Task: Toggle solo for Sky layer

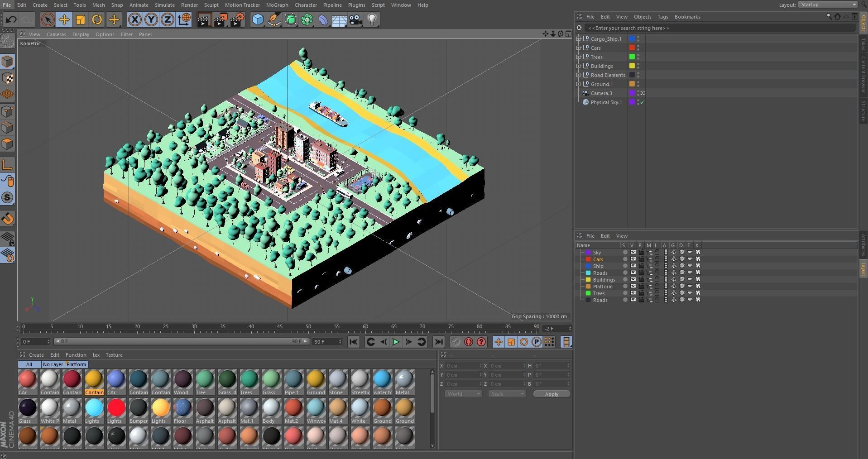Action: click(x=625, y=253)
